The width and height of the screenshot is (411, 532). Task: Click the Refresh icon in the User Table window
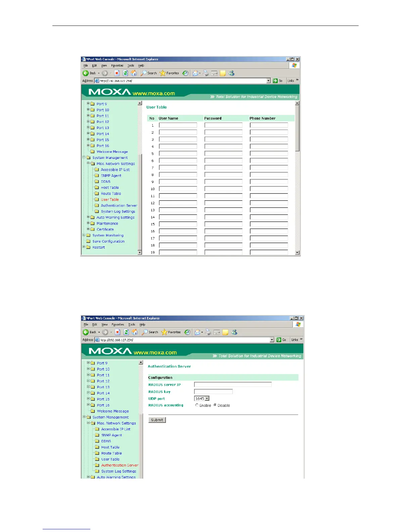tap(125, 73)
